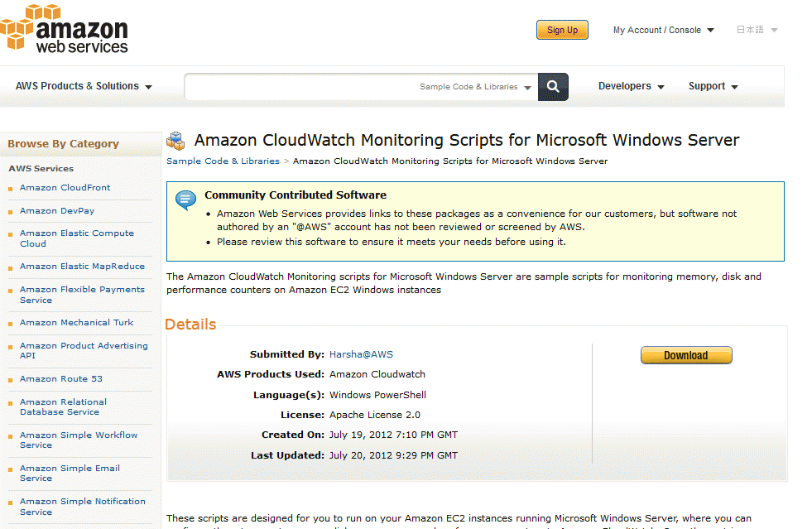Click the speech bubble community software icon

coord(185,200)
